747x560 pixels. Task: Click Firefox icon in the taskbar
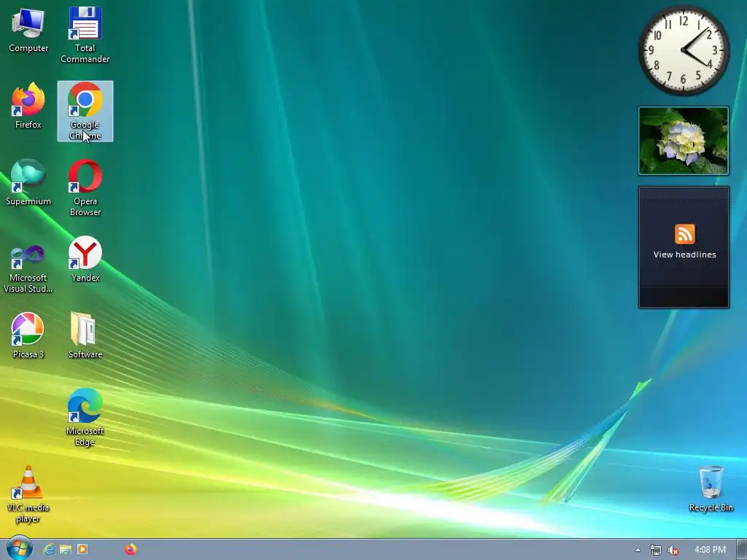tap(131, 550)
